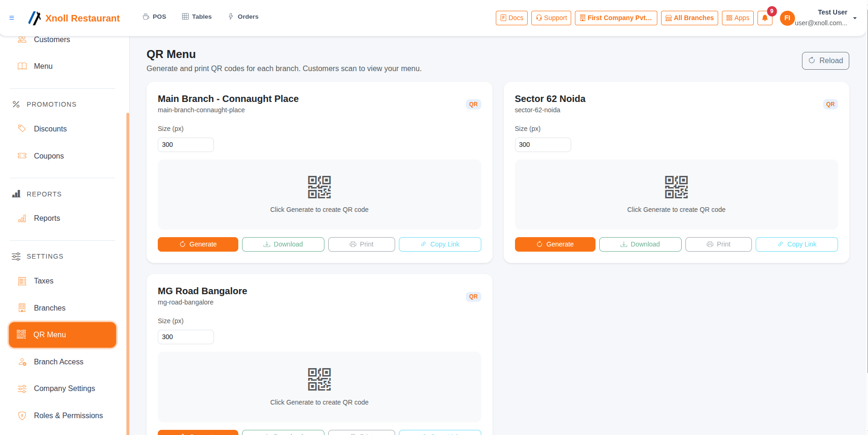The height and width of the screenshot is (435, 868).
Task: Click QR badge on MG Road Bangalore card
Action: [473, 297]
